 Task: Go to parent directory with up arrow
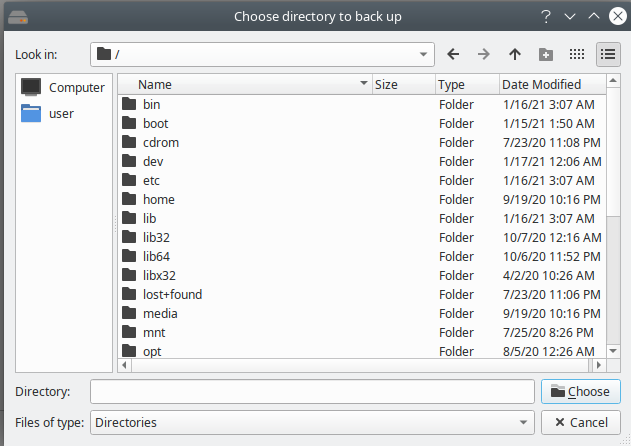515,54
